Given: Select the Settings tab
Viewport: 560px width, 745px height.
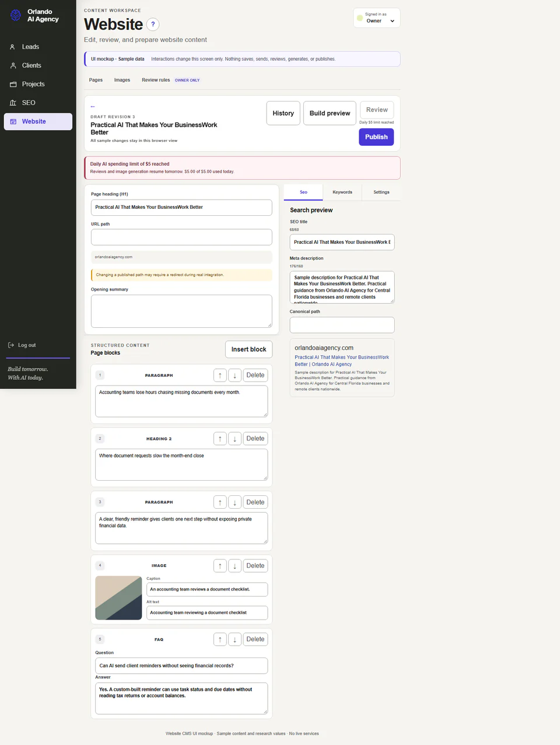Looking at the screenshot, I should coord(381,192).
